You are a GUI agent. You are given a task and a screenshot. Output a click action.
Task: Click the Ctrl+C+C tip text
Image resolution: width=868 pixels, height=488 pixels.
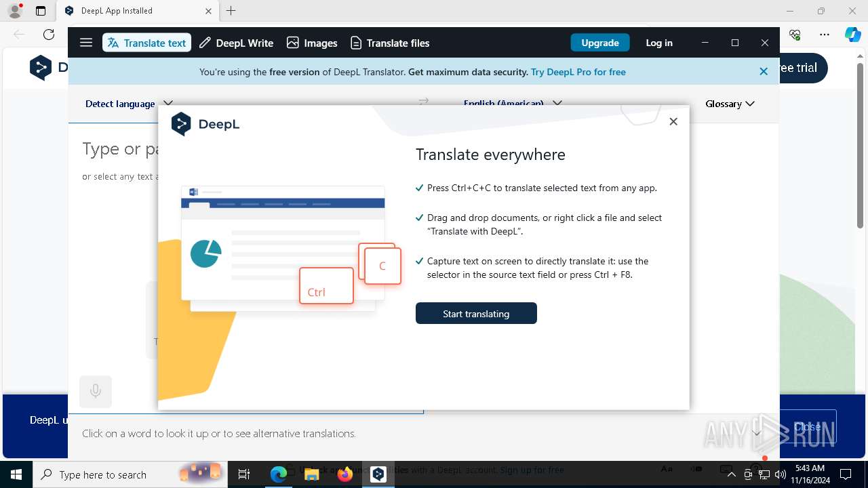point(542,188)
